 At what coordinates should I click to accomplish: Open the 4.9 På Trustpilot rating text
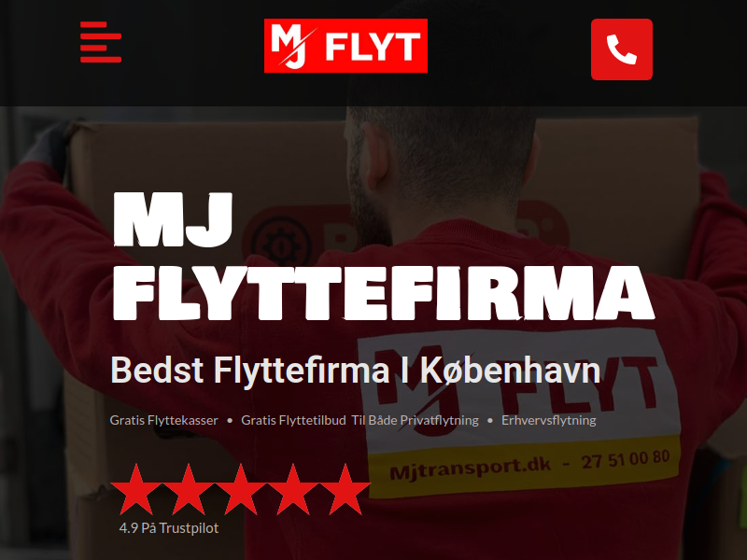coord(169,528)
